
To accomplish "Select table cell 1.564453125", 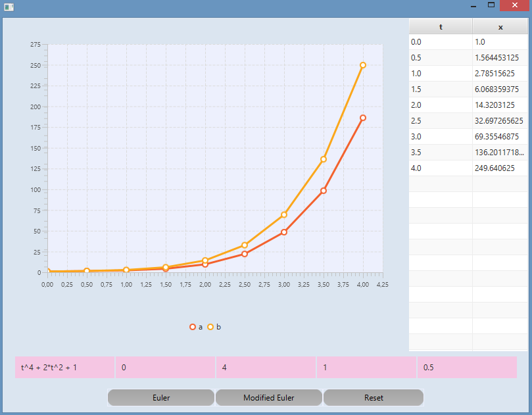I will (x=500, y=58).
